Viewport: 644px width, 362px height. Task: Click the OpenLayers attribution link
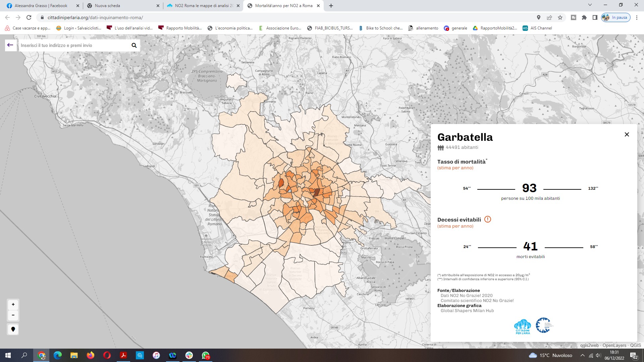click(614, 345)
